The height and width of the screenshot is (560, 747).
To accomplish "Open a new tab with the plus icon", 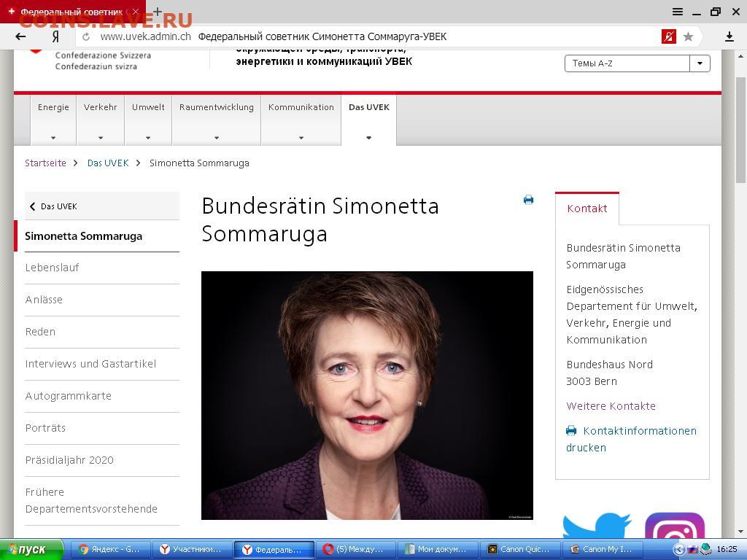I will tap(158, 12).
